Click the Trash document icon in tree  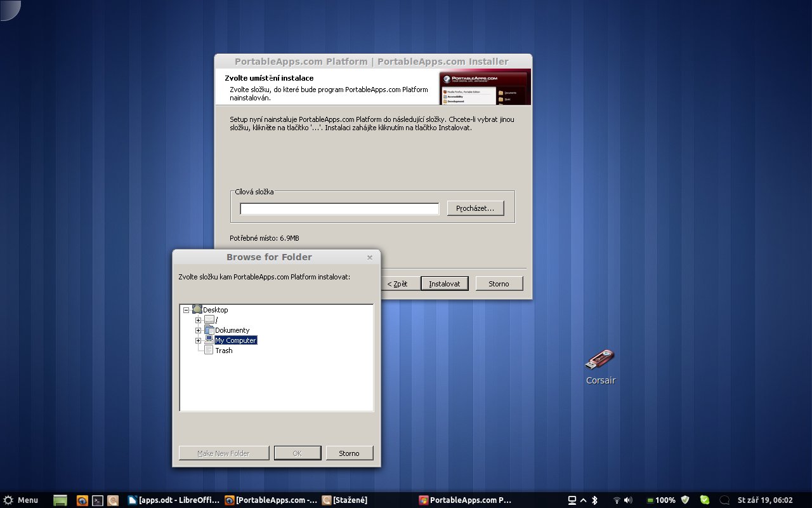[x=209, y=351]
